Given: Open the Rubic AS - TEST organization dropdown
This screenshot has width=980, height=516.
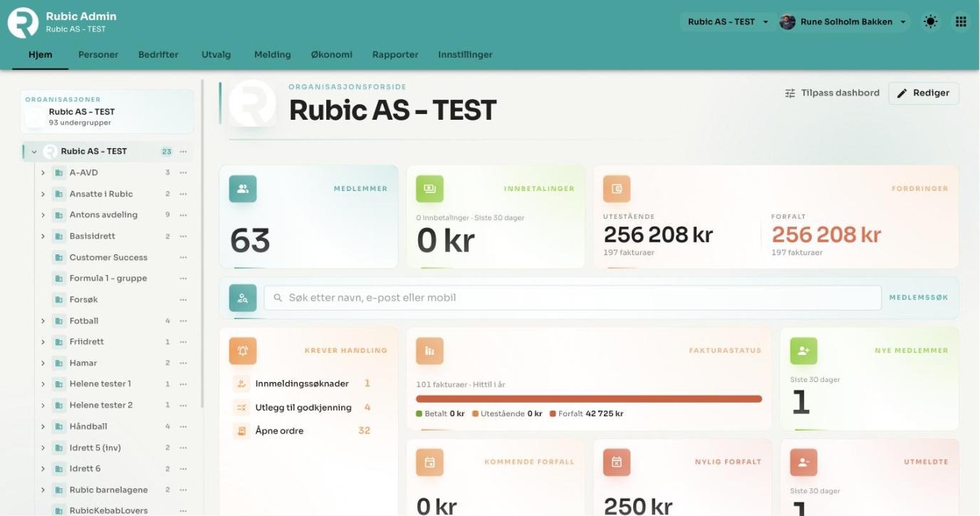Looking at the screenshot, I should pos(728,21).
